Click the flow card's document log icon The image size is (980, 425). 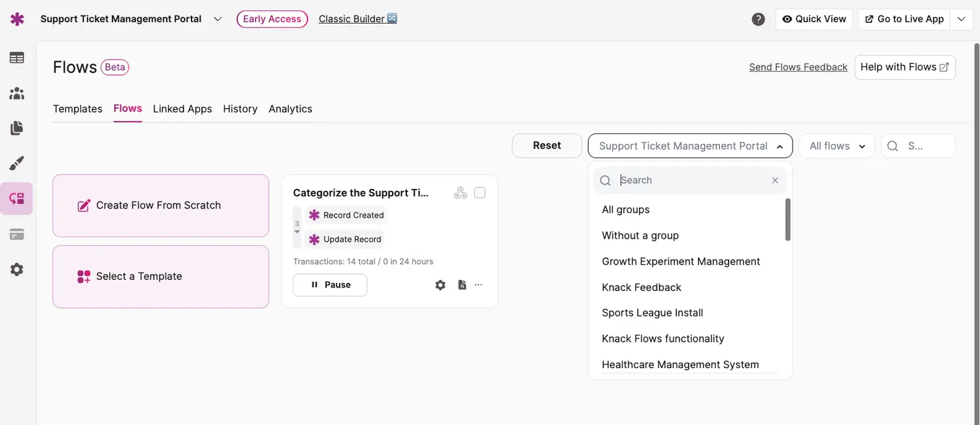462,285
